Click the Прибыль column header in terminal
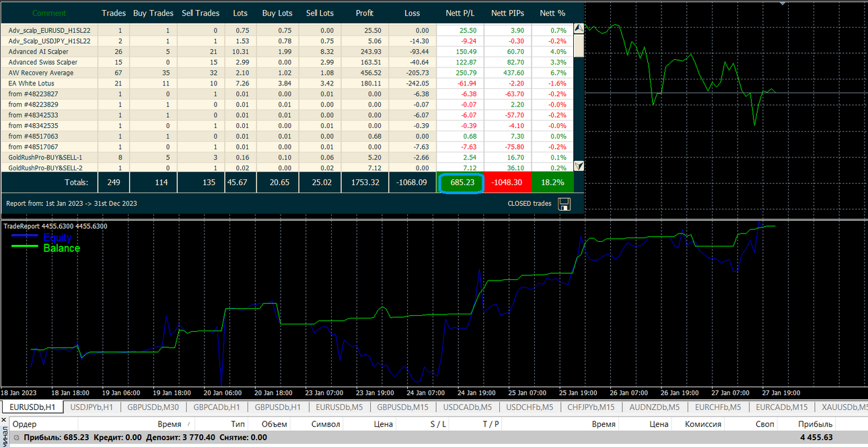The image size is (868, 447). click(x=815, y=424)
